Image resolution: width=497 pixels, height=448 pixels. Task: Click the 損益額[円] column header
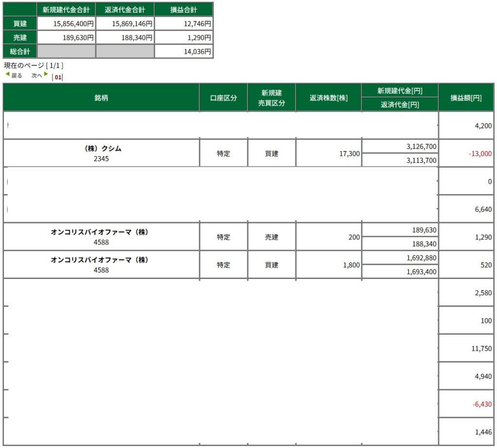[466, 97]
